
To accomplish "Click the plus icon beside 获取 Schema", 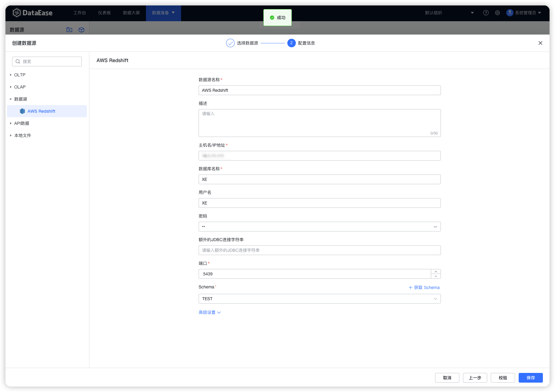I will [410, 287].
